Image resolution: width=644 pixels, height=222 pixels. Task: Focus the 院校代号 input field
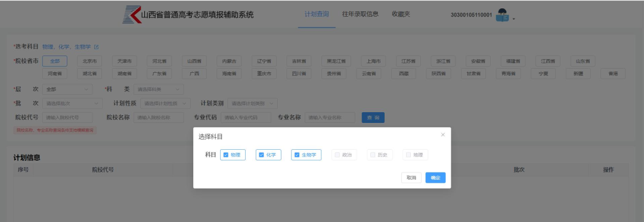click(x=67, y=118)
